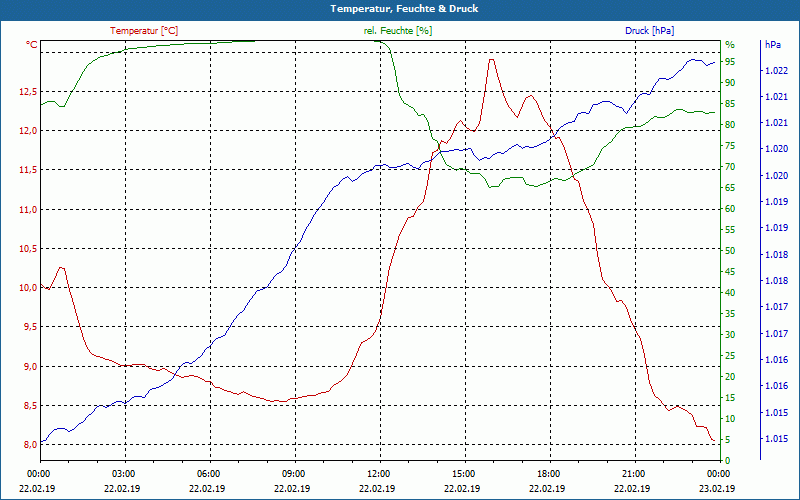Screen dimensions: 800x500
Task: Click the "35" humidity axis value
Action: [730, 314]
